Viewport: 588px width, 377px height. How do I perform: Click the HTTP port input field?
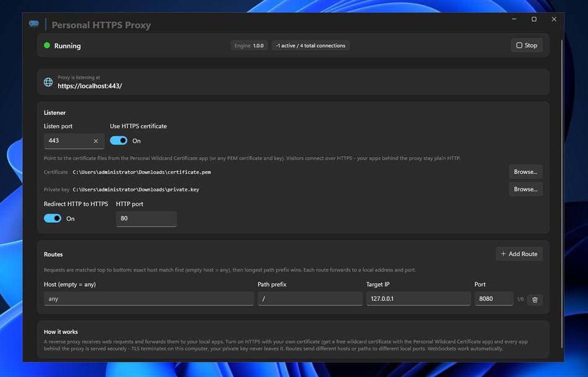point(146,219)
